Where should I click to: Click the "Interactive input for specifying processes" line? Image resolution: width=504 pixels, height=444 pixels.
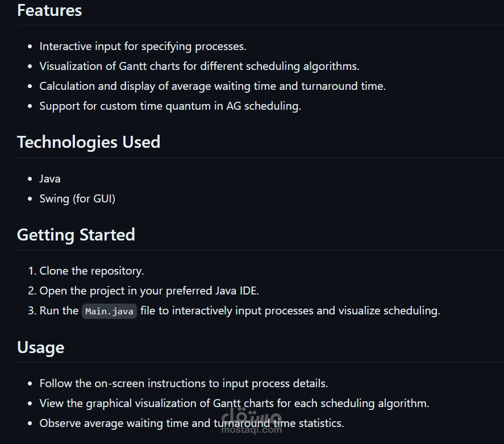(x=143, y=46)
